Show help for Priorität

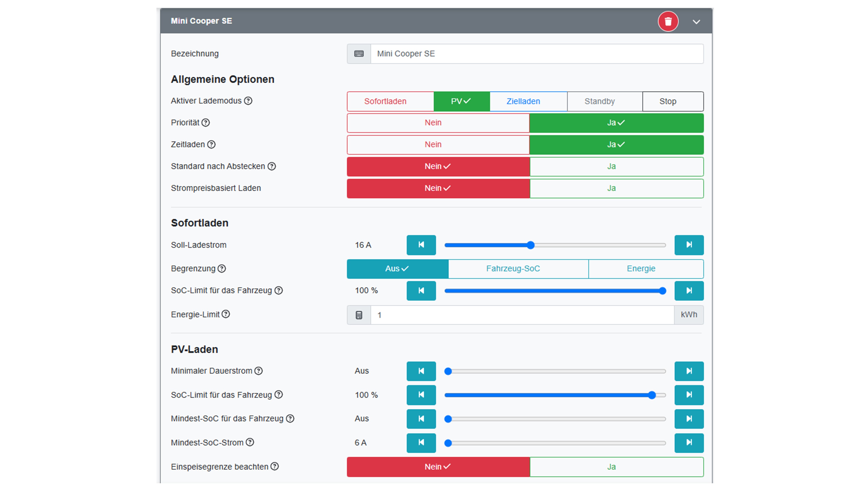[205, 123]
